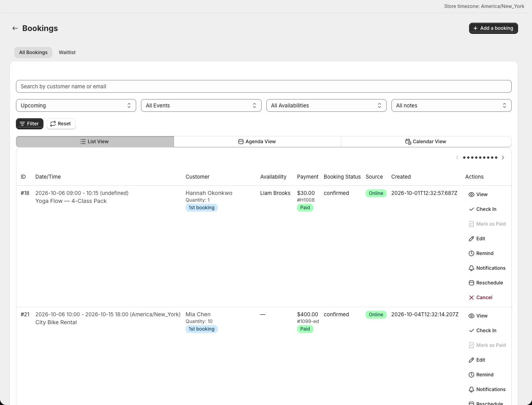View booking #18 via eye icon
Viewport: 532px width, 405px height.
pyautogui.click(x=478, y=195)
